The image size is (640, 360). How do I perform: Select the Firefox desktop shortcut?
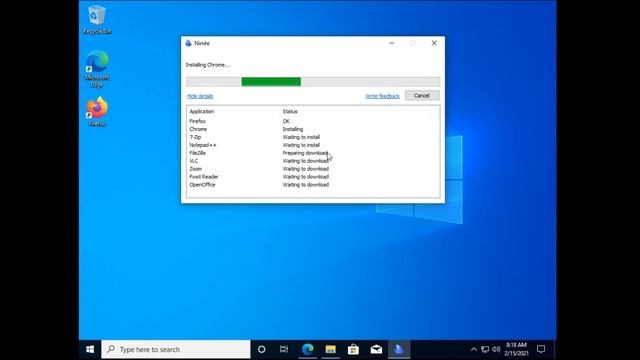[x=97, y=111]
